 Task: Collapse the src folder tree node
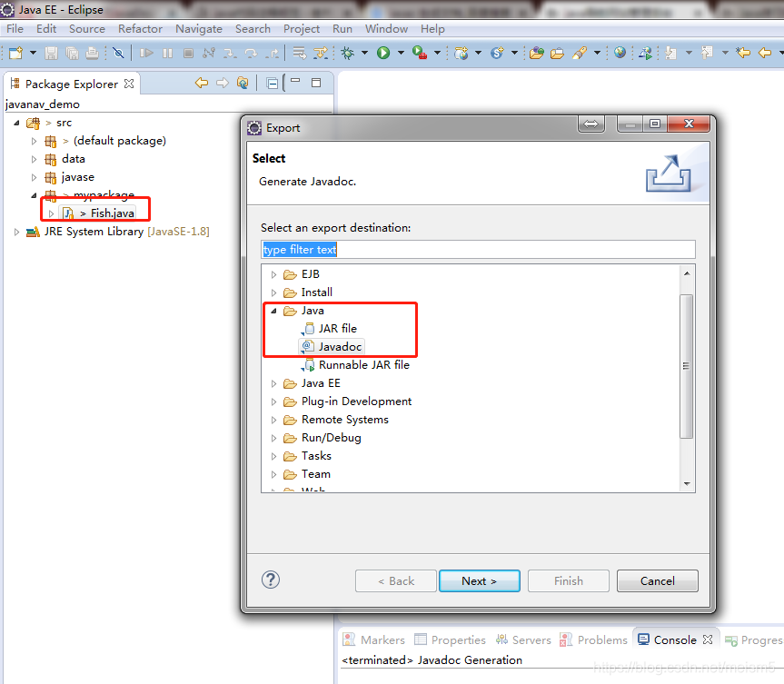click(16, 123)
